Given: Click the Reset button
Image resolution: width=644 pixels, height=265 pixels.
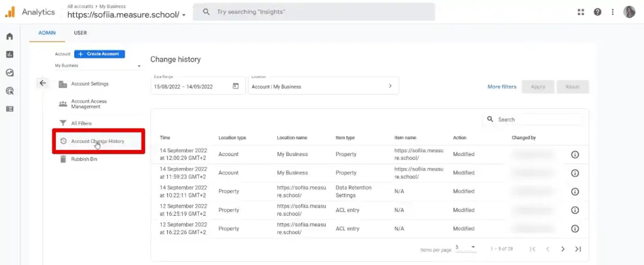Looking at the screenshot, I should coord(572,87).
